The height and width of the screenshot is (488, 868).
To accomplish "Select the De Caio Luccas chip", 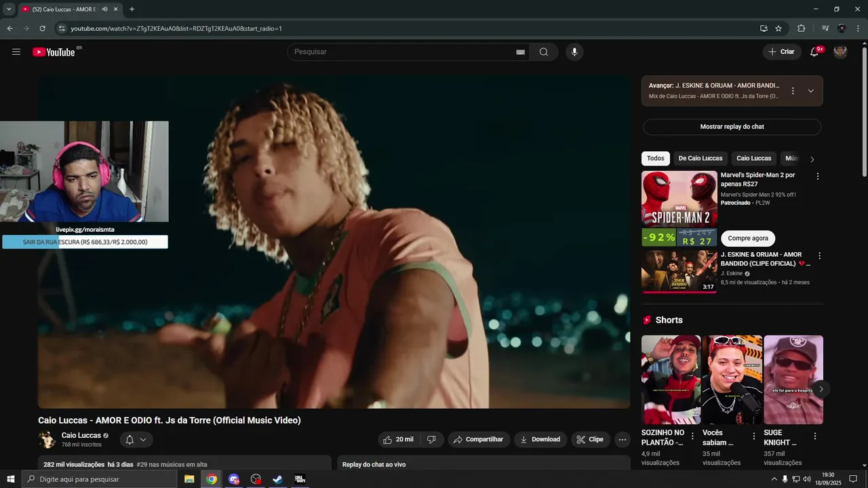I will tap(701, 159).
